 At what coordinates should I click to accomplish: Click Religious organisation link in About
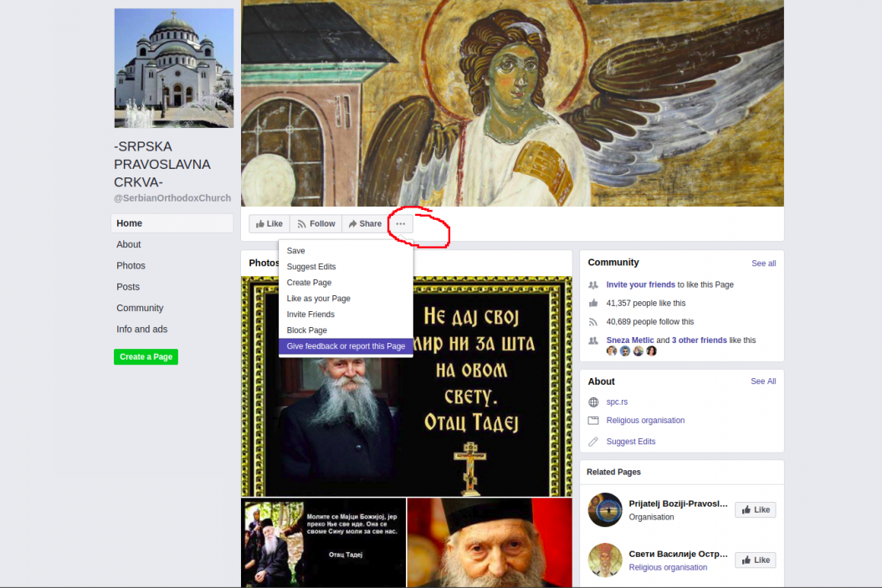(x=645, y=421)
